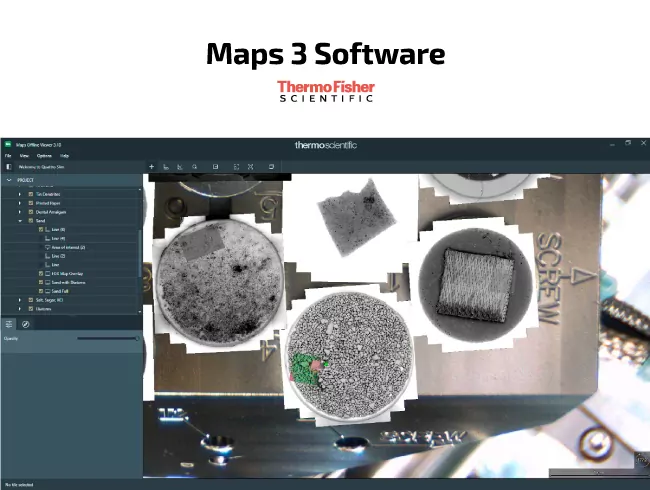
Task: Open the layer settings sliders tab
Action: tap(9, 324)
